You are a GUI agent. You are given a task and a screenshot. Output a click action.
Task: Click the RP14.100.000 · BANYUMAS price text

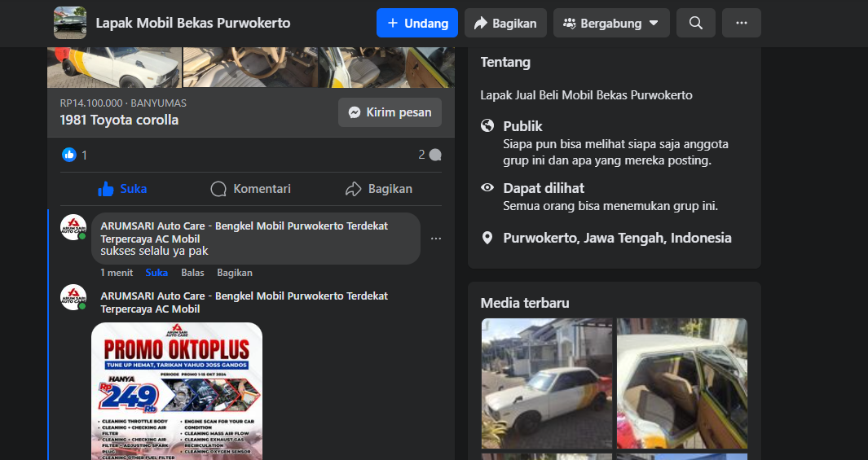[x=123, y=103]
